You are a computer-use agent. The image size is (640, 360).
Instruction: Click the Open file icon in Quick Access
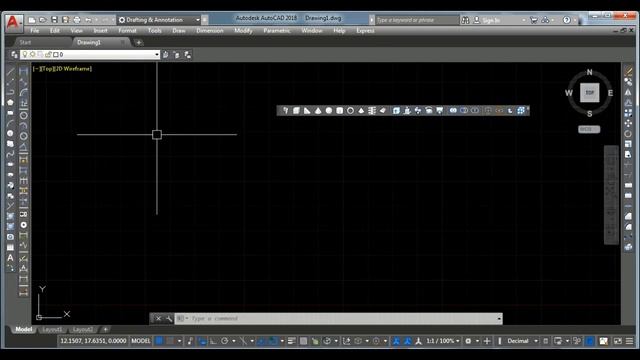click(42, 20)
